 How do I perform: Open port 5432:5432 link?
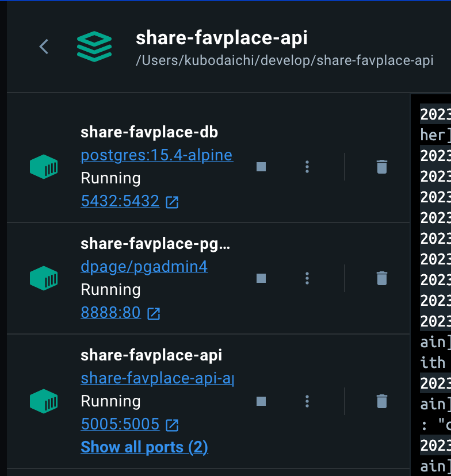click(120, 201)
